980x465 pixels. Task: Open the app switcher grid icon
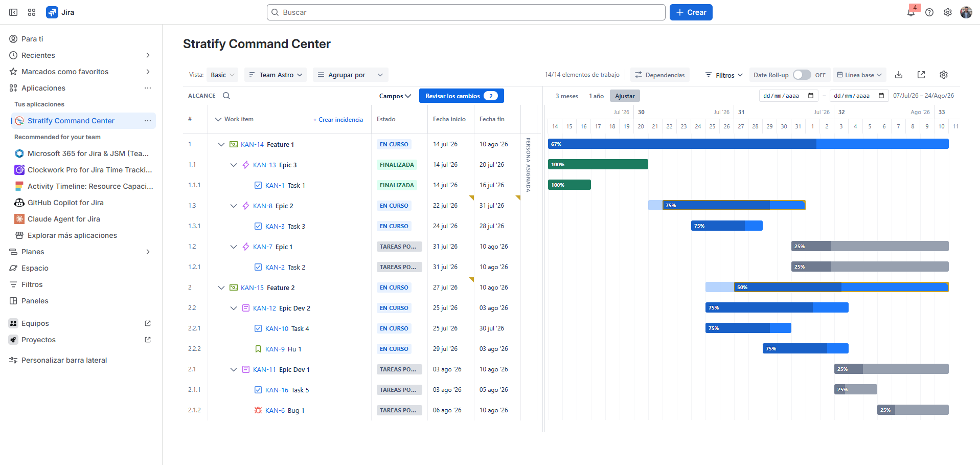32,12
